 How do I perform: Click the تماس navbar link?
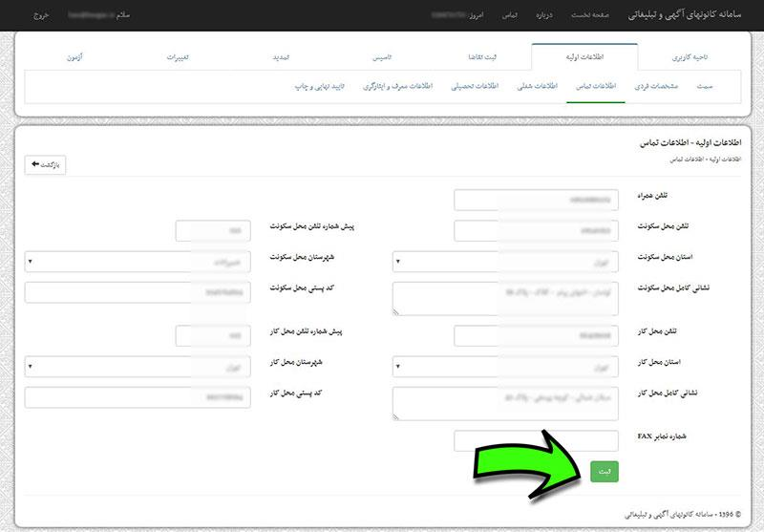(510, 15)
